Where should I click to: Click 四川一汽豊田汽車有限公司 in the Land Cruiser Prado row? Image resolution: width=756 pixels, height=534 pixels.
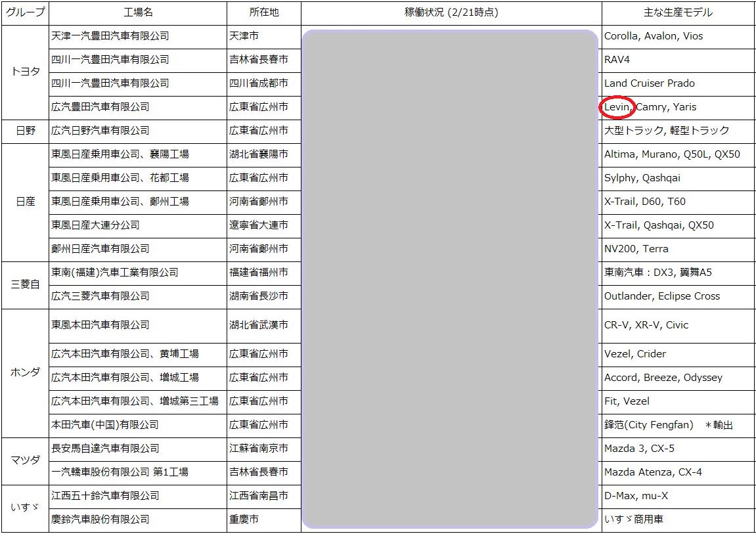[x=110, y=83]
